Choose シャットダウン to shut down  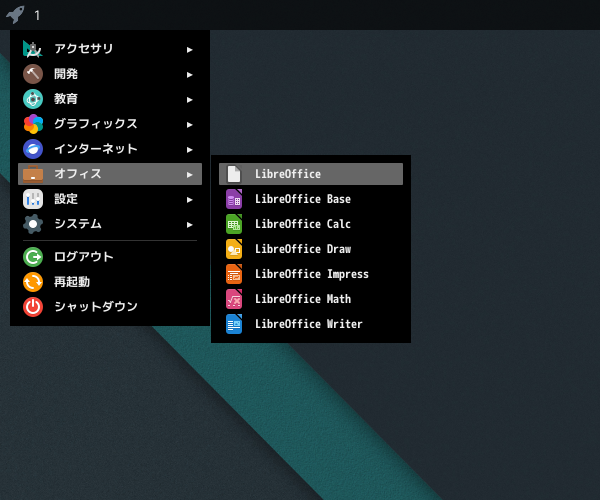[x=110, y=307]
